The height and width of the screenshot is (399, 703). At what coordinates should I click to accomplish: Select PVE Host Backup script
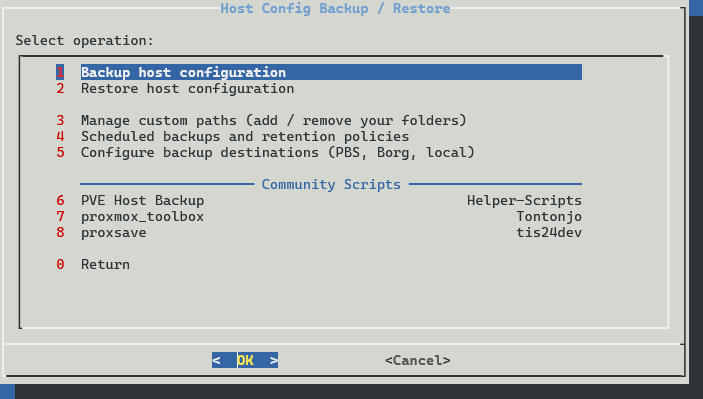tap(319, 200)
